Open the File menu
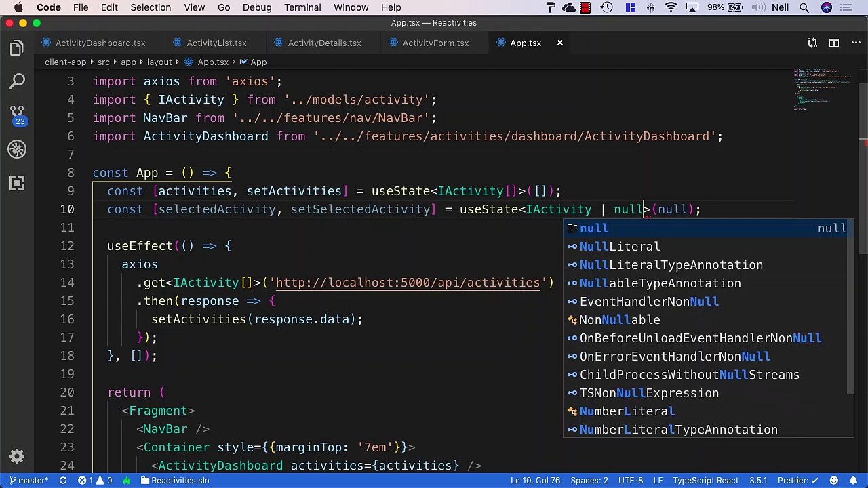 pos(81,7)
